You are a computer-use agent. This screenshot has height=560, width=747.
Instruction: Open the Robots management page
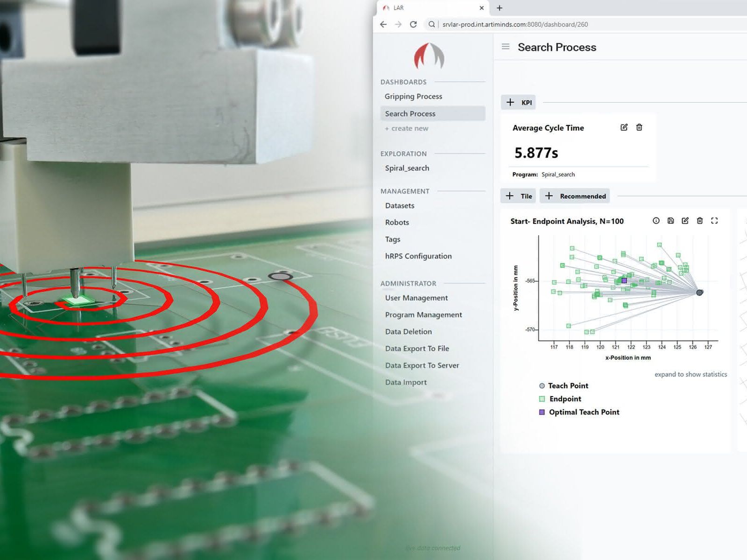pyautogui.click(x=397, y=222)
